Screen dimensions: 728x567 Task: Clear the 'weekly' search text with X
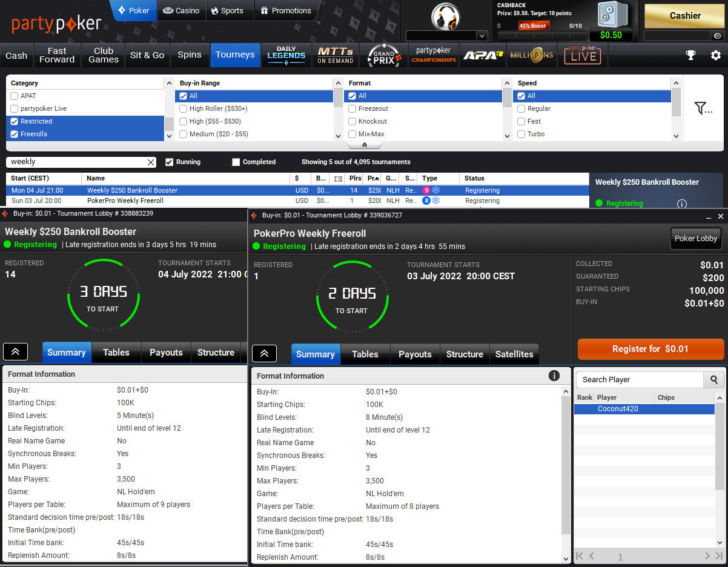(151, 162)
